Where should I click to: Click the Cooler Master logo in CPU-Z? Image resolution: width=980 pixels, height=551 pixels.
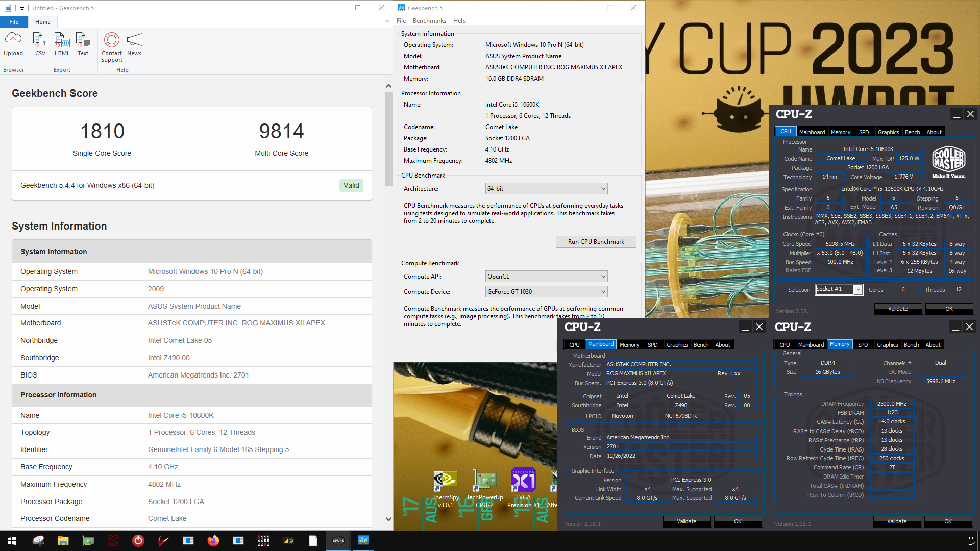coord(949,162)
